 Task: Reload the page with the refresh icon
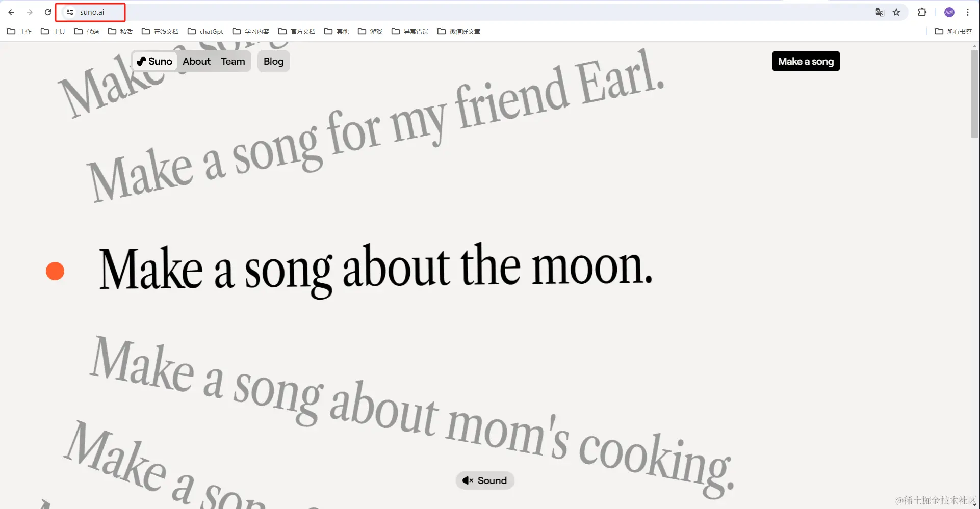pos(48,12)
